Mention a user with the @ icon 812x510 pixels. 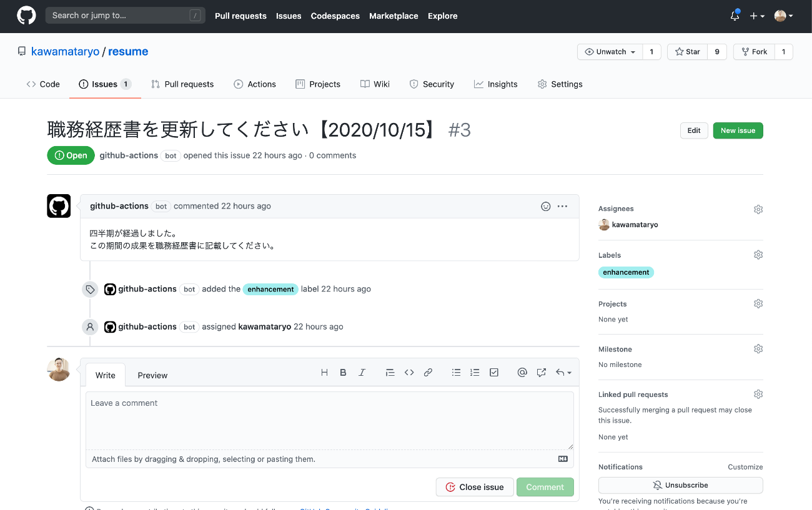tap(522, 373)
